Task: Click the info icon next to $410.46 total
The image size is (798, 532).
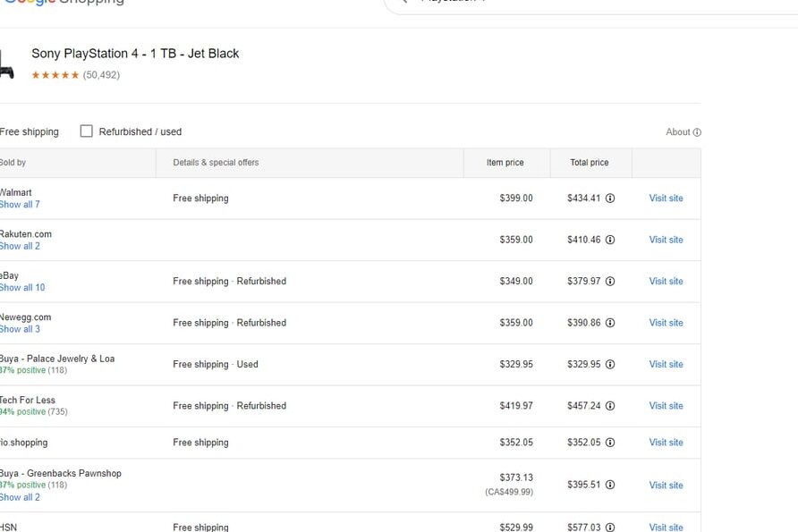Action: [610, 240]
